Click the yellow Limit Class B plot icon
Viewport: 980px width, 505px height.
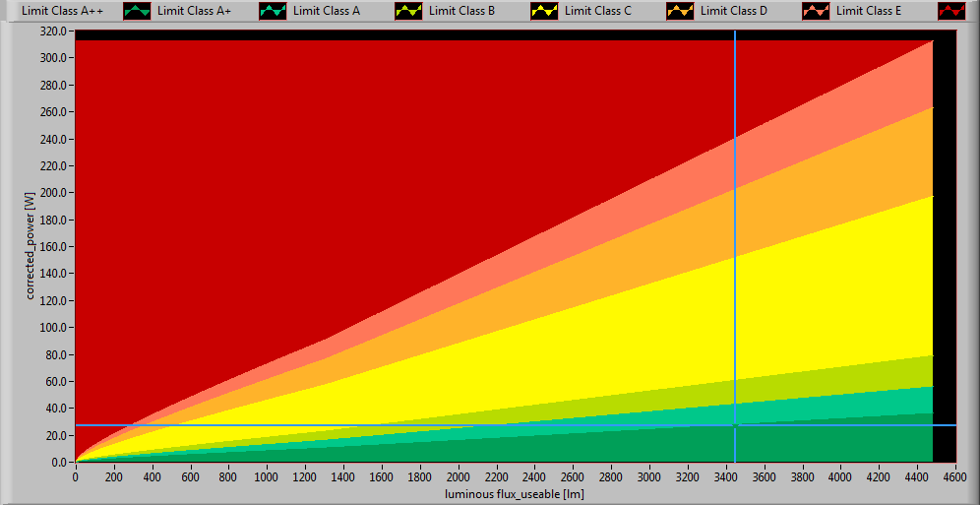point(544,12)
